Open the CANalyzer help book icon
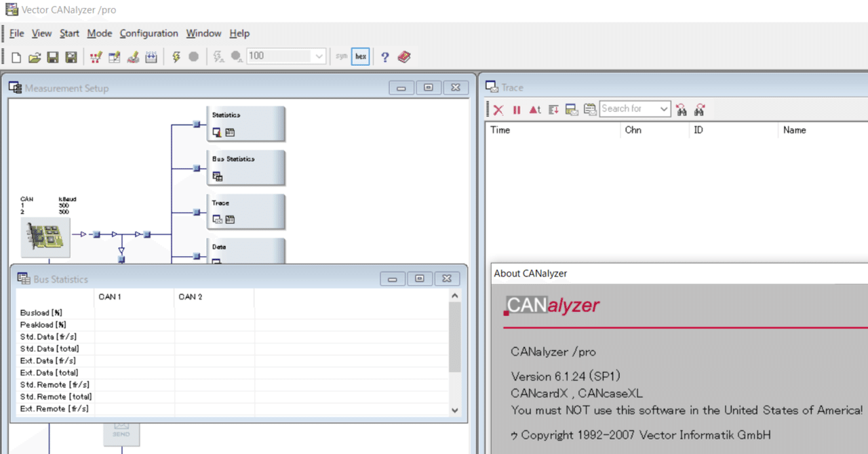The width and height of the screenshot is (868, 454). pos(404,56)
